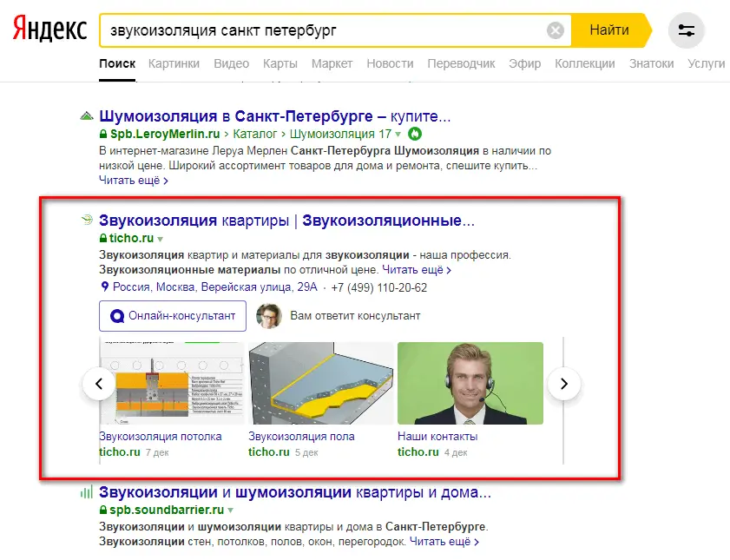Click the green turbo badge icon
The height and width of the screenshot is (560, 730).
[414, 134]
